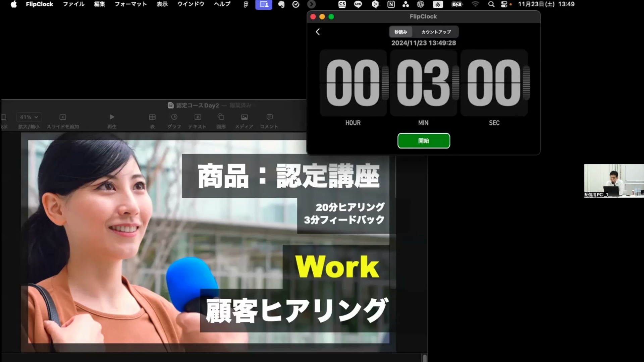
Task: Click スライドを追加 add slide icon in Keynote
Action: (63, 117)
